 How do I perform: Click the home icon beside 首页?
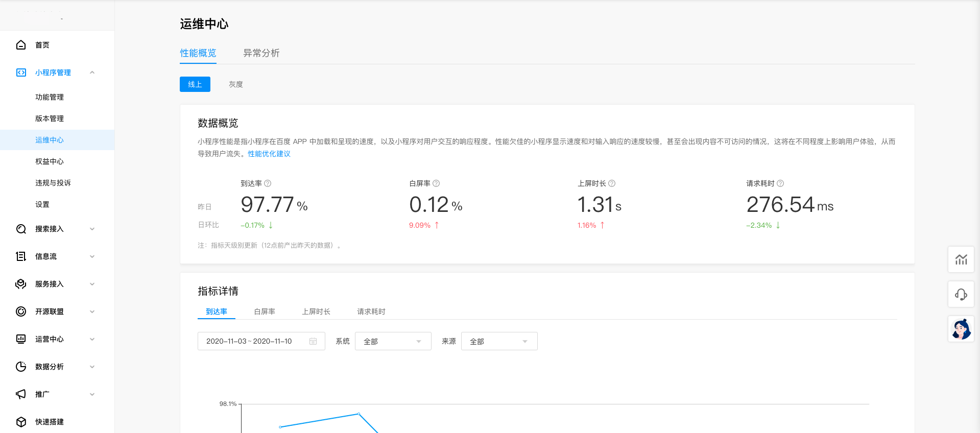[x=21, y=45]
